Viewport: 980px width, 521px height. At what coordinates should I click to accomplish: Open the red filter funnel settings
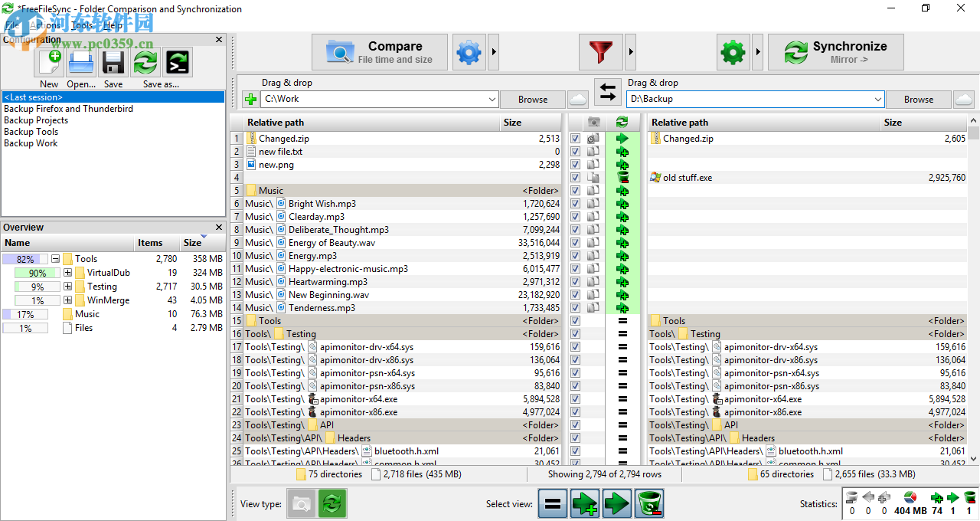pos(601,52)
